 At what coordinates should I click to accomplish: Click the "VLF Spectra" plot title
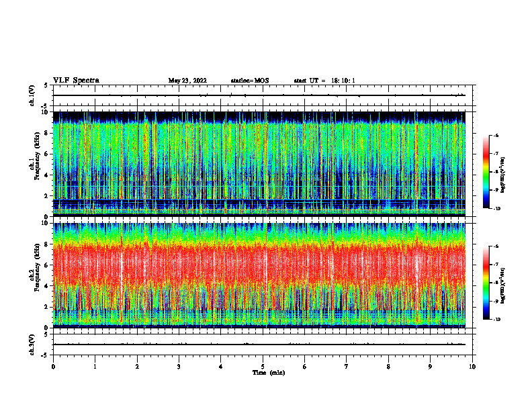pyautogui.click(x=76, y=81)
